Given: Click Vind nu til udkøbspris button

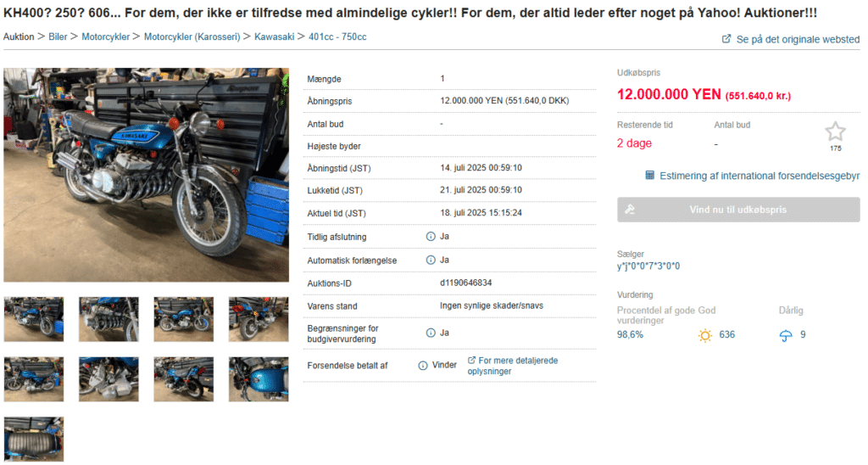Looking at the screenshot, I should pyautogui.click(x=738, y=210).
